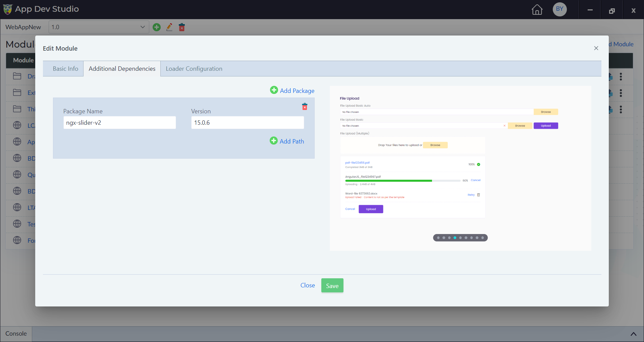Select the first carousel dot in the preview

pos(438,238)
